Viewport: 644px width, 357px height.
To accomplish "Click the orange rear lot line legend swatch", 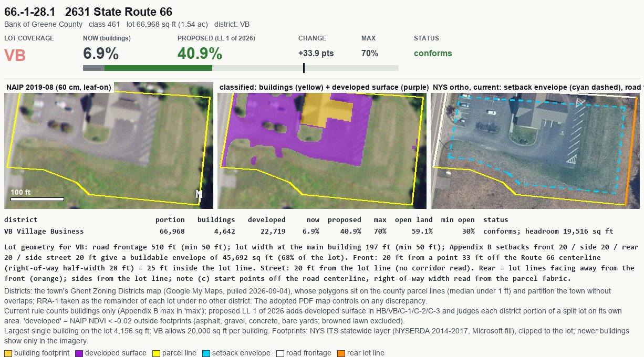I will [x=341, y=353].
